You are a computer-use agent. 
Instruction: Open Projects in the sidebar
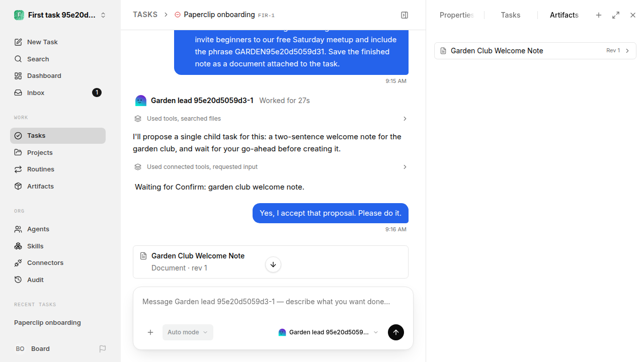coord(58,152)
